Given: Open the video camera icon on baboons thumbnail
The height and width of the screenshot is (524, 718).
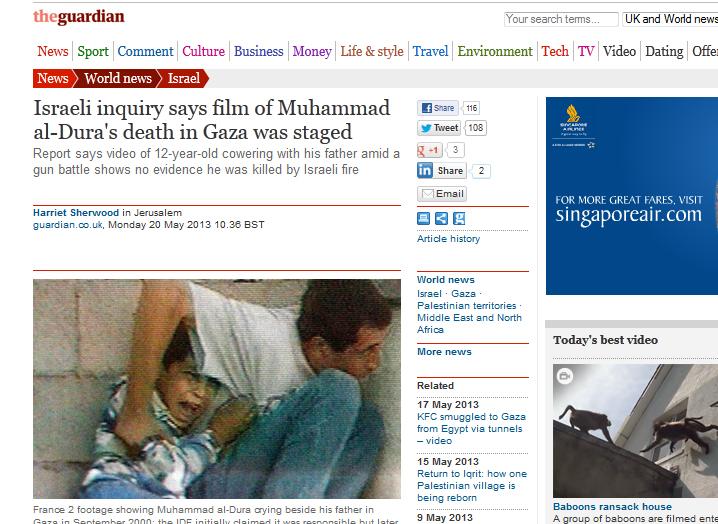Looking at the screenshot, I should (x=565, y=377).
